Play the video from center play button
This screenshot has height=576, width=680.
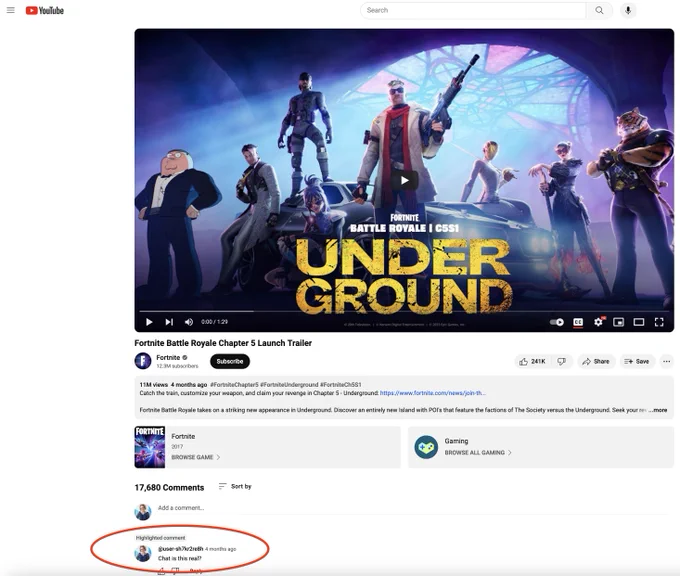405,180
